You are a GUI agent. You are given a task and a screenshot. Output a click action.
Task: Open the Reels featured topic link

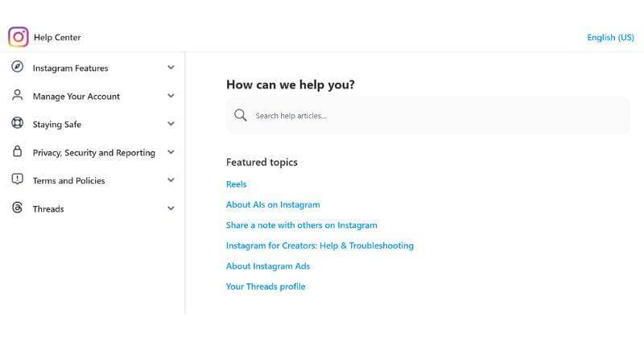236,184
